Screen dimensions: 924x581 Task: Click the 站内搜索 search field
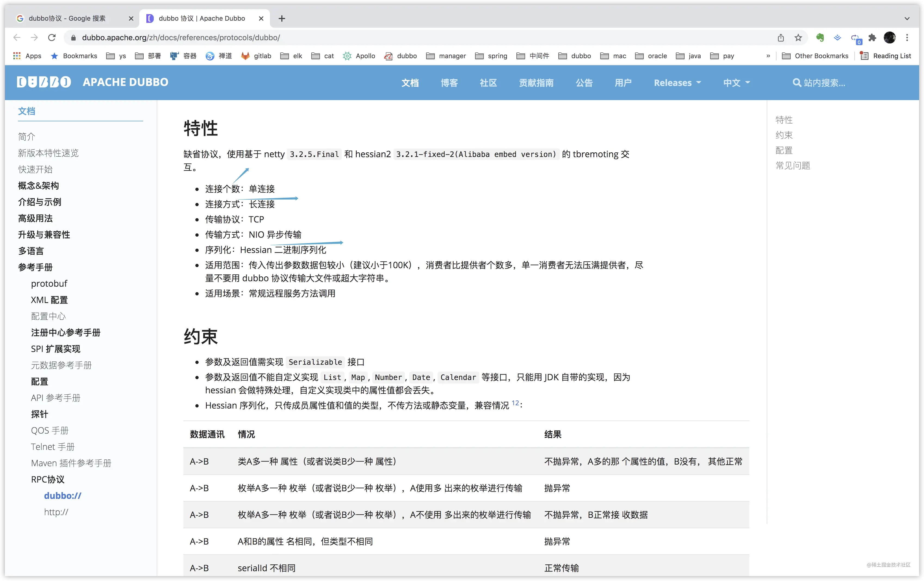coord(819,83)
